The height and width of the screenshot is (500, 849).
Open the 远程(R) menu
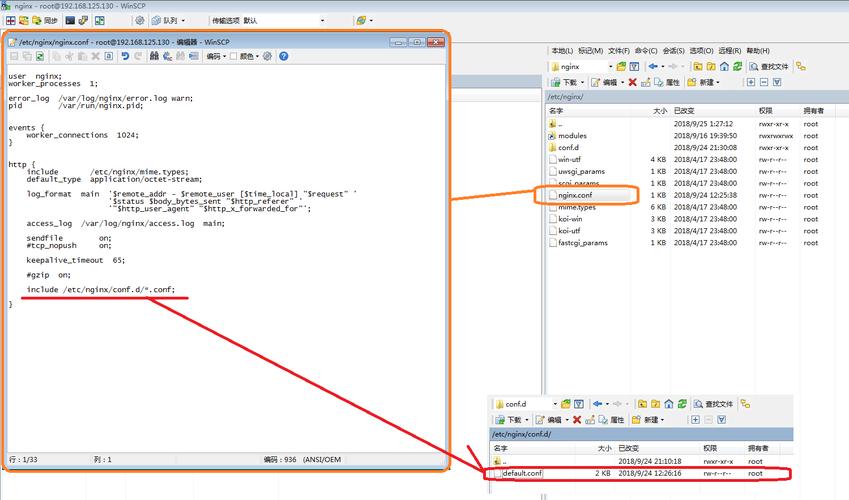(x=729, y=51)
